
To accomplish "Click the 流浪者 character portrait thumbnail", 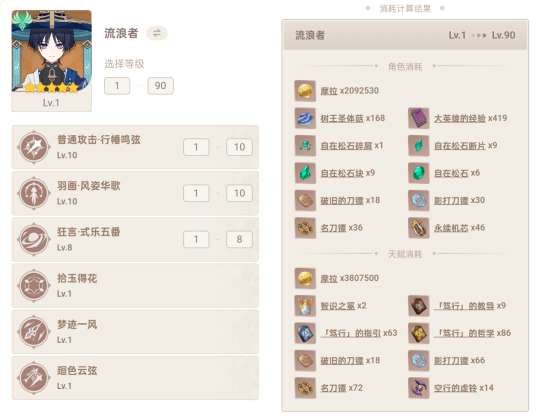I will [52, 51].
